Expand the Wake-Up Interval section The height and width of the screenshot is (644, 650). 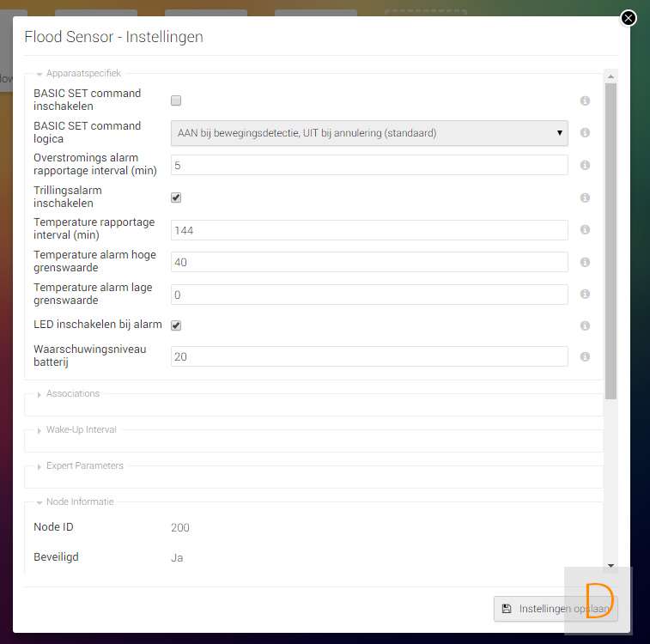pos(81,430)
